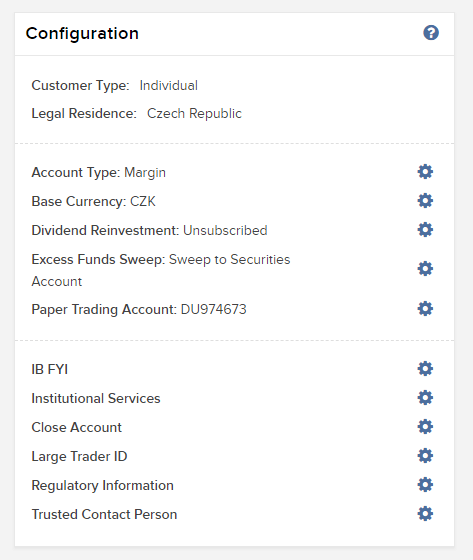This screenshot has height=560, width=473.
Task: Click the Paper Trading Account number DU974673
Action: point(214,309)
